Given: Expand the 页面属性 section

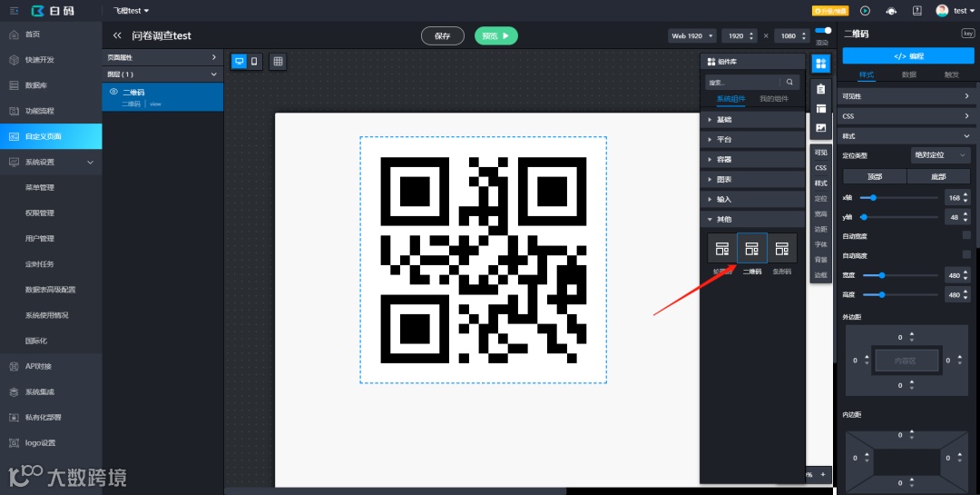Looking at the screenshot, I should pyautogui.click(x=162, y=57).
